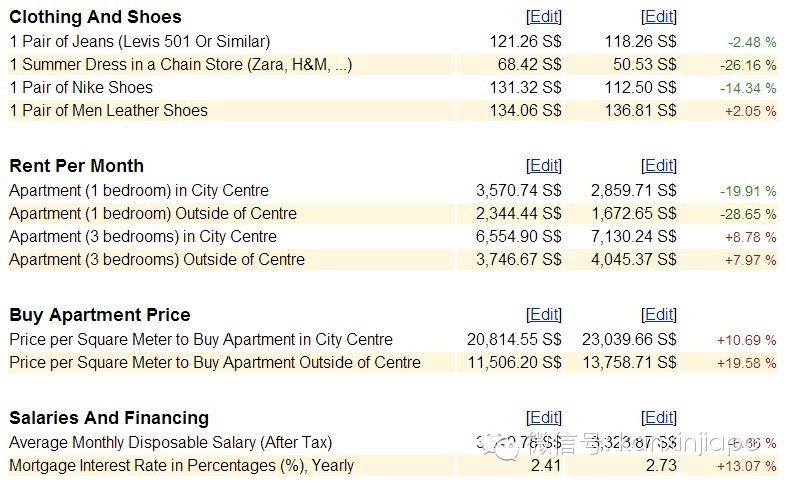Click the 136.81 S$ leather shoes price
The width and height of the screenshot is (786, 484).
tap(641, 111)
